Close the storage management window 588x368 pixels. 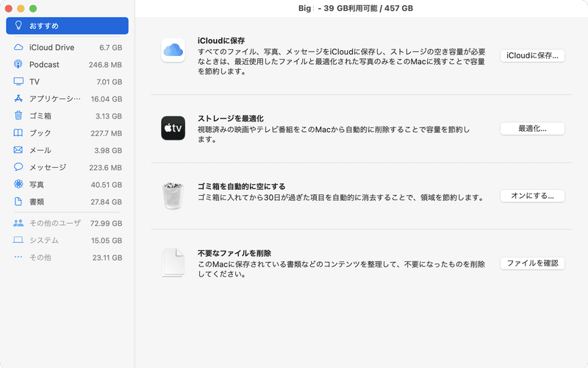8,8
